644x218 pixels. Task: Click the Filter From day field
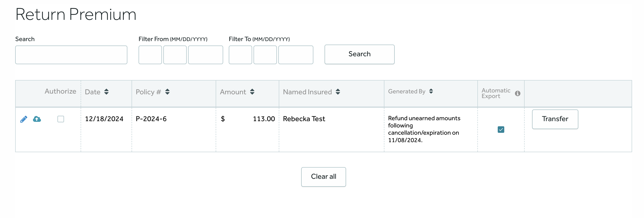(x=175, y=55)
